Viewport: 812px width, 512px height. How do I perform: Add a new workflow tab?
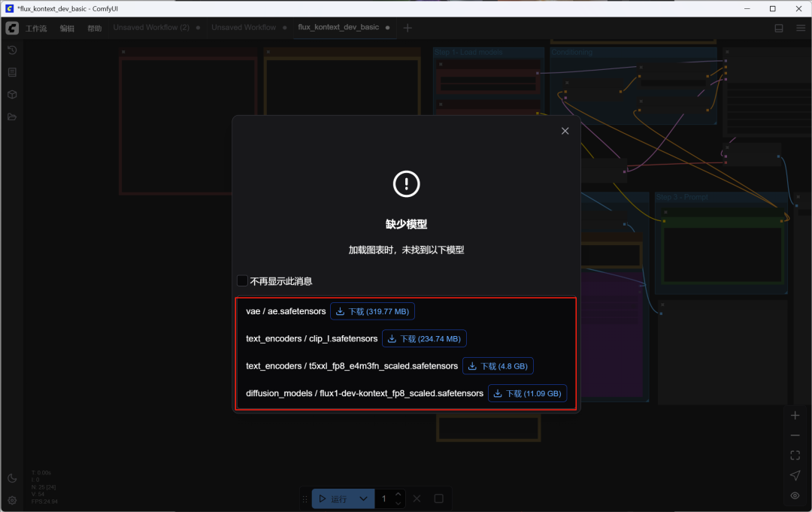(408, 28)
